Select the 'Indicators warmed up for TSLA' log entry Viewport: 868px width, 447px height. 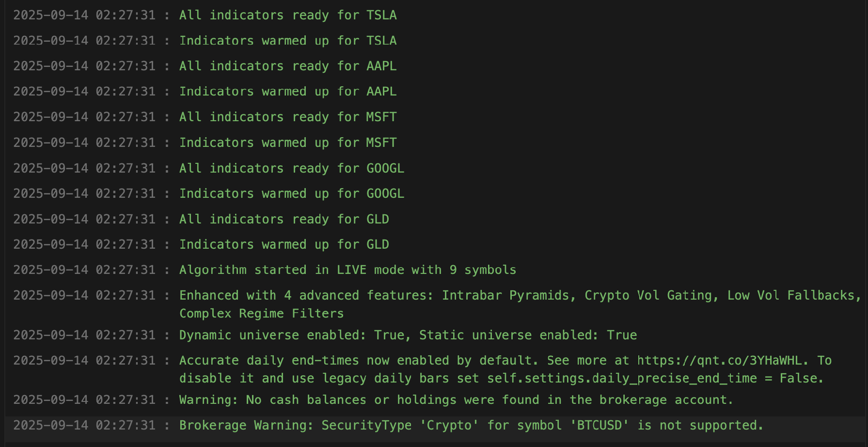pyautogui.click(x=288, y=41)
